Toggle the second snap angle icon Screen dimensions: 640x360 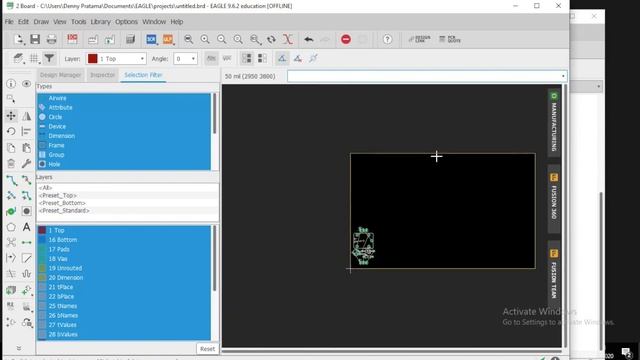[x=298, y=58]
